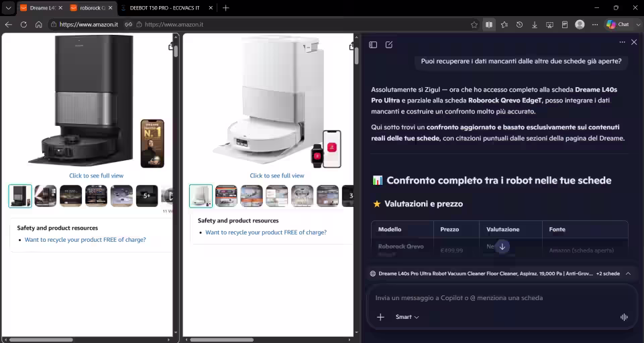644x343 pixels.
Task: Open the downloads panel
Action: pos(535,25)
